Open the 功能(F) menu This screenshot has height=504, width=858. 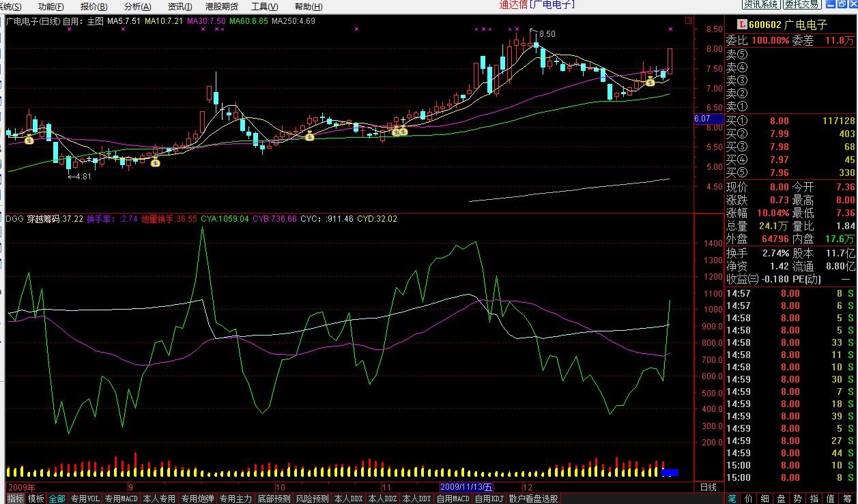point(51,6)
